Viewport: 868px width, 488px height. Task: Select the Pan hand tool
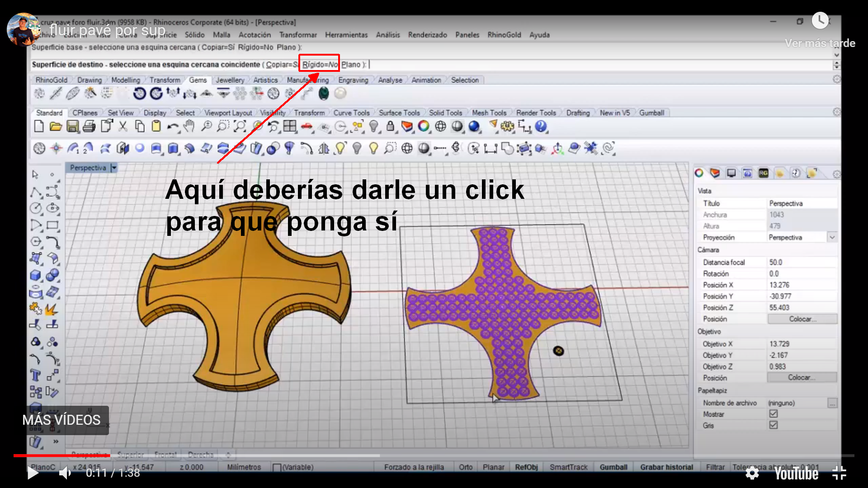(189, 127)
